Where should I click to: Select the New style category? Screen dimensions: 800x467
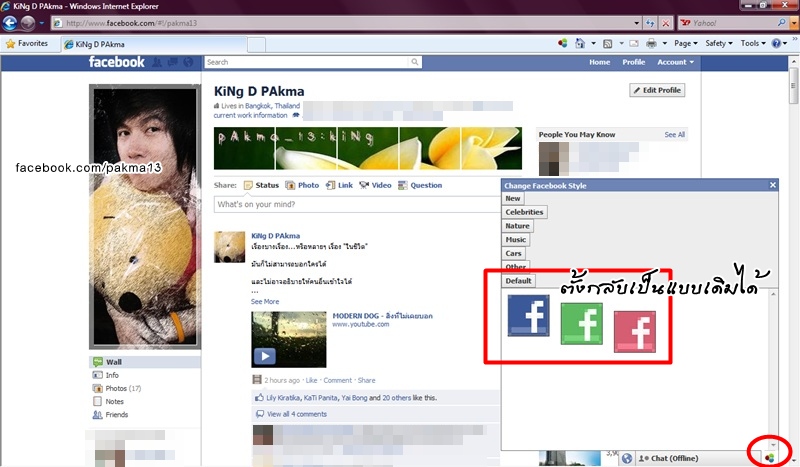pyautogui.click(x=513, y=199)
